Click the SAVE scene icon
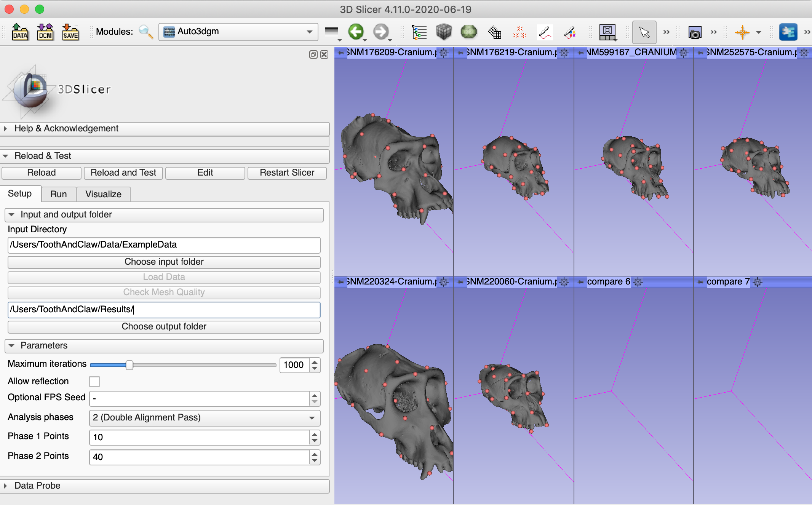This screenshot has width=812, height=505. click(x=70, y=32)
